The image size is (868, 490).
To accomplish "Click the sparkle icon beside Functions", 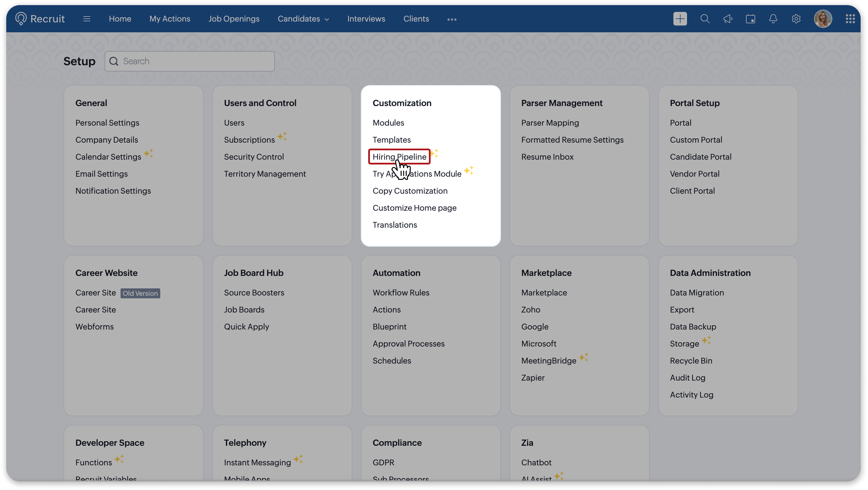I will (x=119, y=459).
